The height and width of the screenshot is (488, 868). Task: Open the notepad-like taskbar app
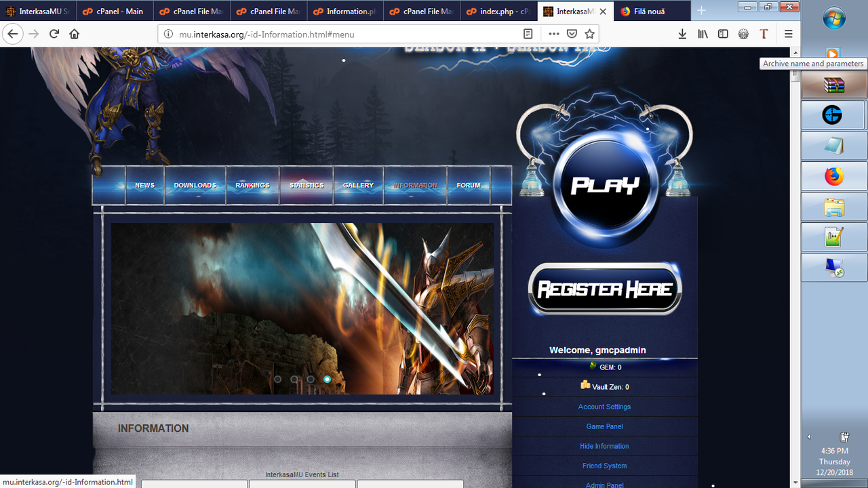(x=834, y=146)
